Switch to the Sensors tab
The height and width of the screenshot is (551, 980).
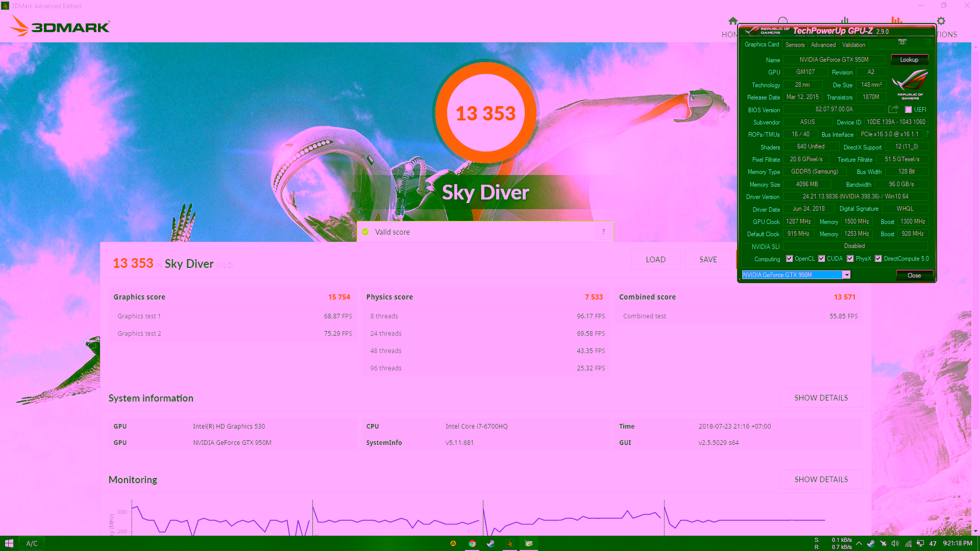click(x=795, y=45)
